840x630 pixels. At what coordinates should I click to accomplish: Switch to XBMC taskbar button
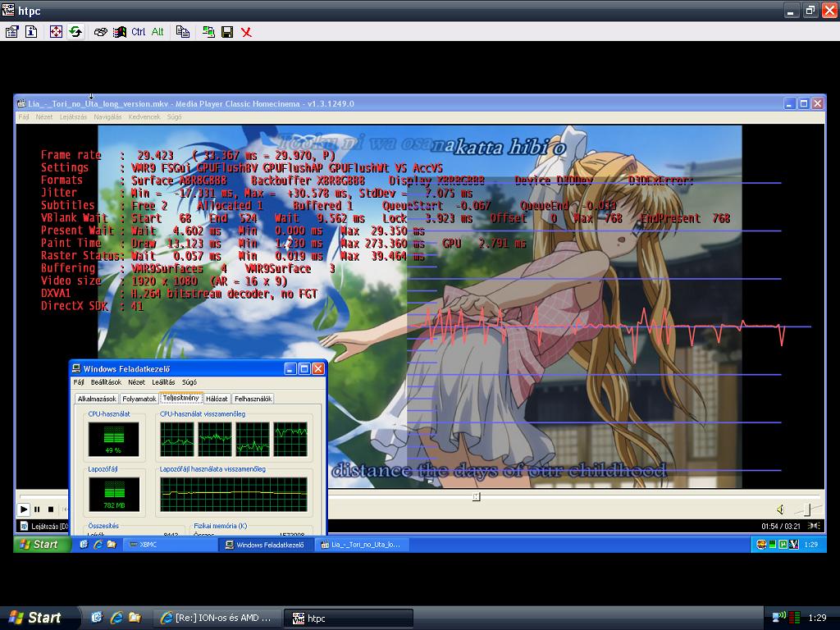point(169,545)
